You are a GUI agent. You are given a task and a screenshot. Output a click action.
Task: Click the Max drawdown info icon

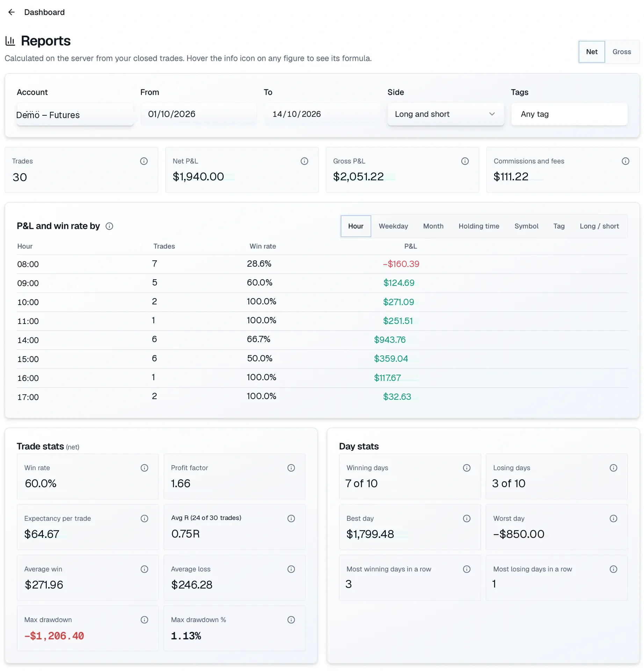[144, 620]
